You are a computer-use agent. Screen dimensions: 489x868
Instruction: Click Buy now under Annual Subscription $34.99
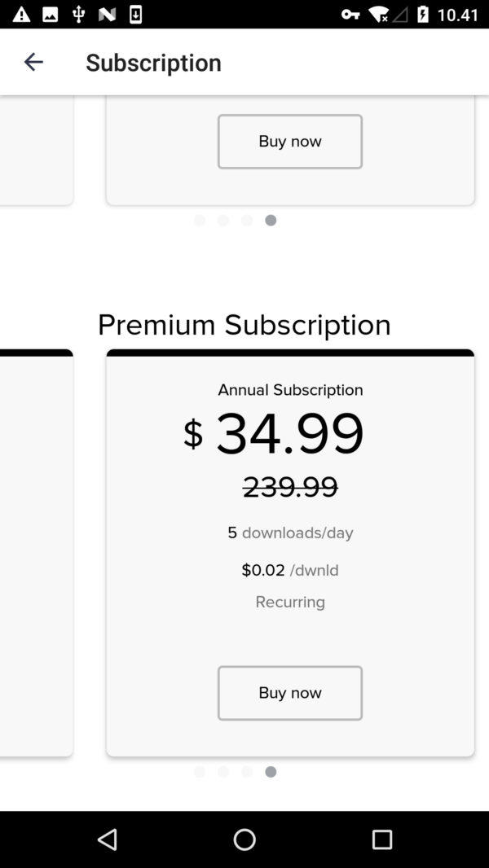pos(290,693)
